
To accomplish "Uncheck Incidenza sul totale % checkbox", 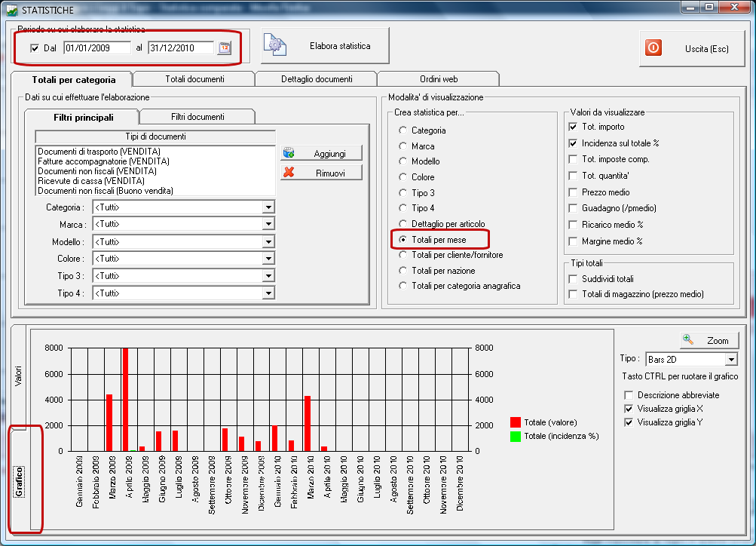I will tap(573, 143).
